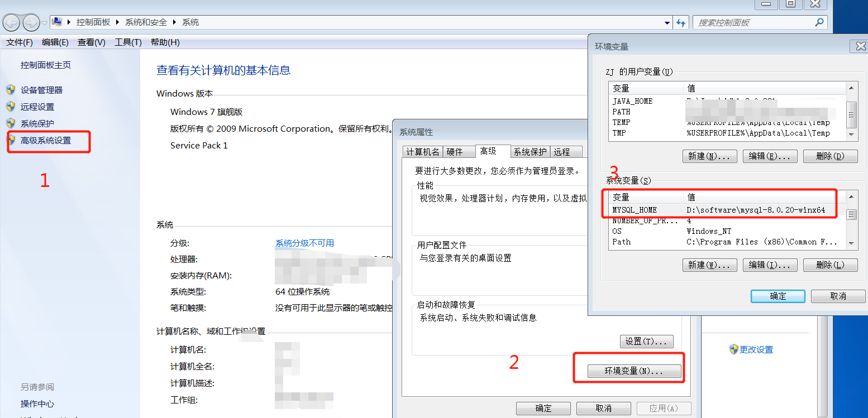Click 新建(W)... for system variables
The width and height of the screenshot is (868, 418).
[709, 265]
